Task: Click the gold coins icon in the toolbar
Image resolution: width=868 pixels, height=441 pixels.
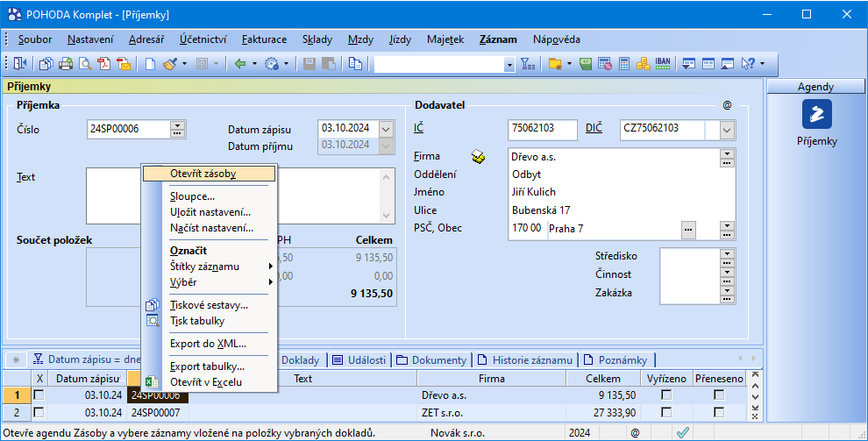Action: point(643,64)
